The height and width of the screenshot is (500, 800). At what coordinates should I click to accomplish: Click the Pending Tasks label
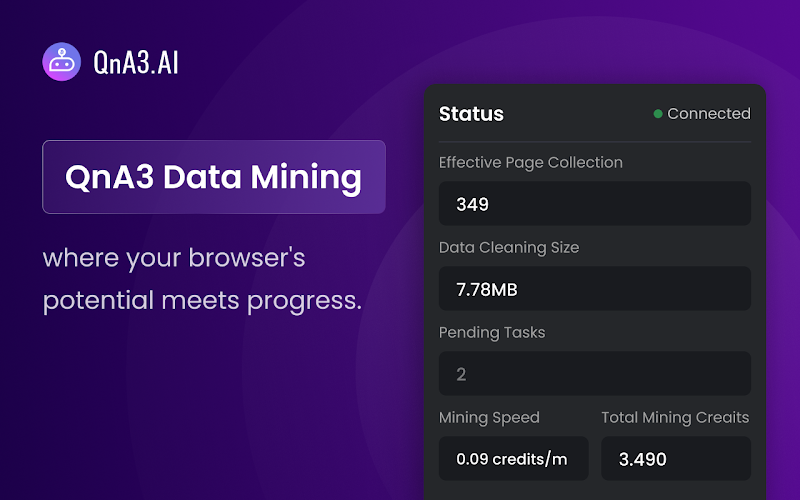point(492,333)
